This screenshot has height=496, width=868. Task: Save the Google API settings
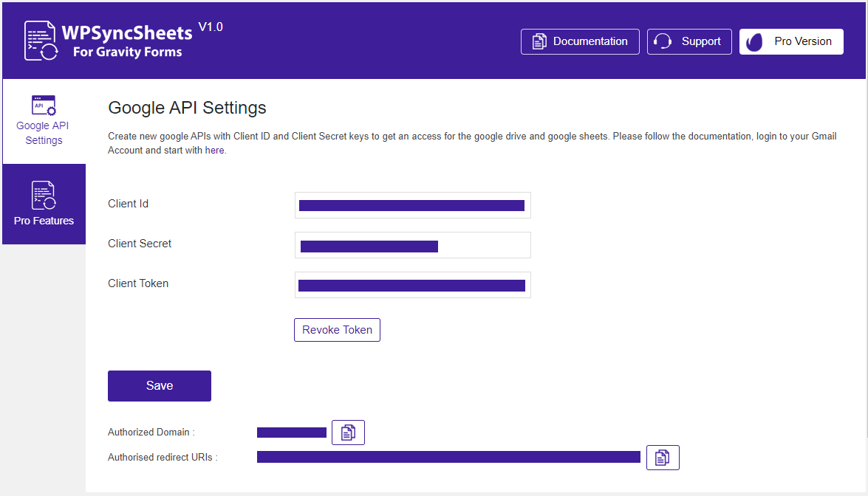160,386
